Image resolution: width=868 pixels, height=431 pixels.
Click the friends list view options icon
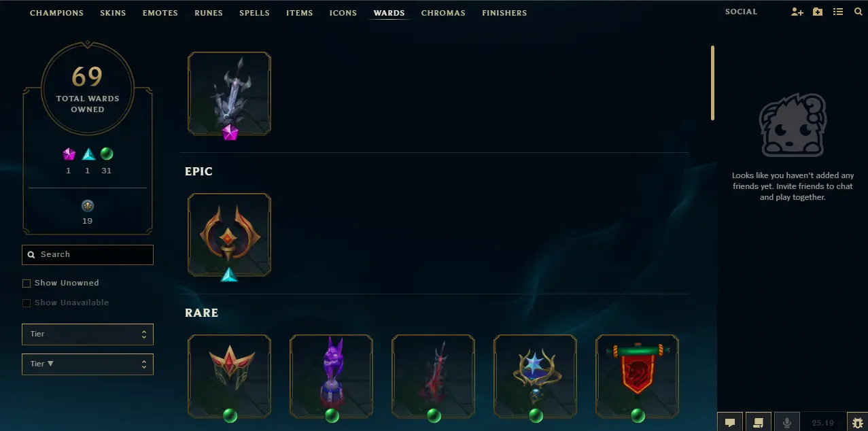(x=838, y=12)
